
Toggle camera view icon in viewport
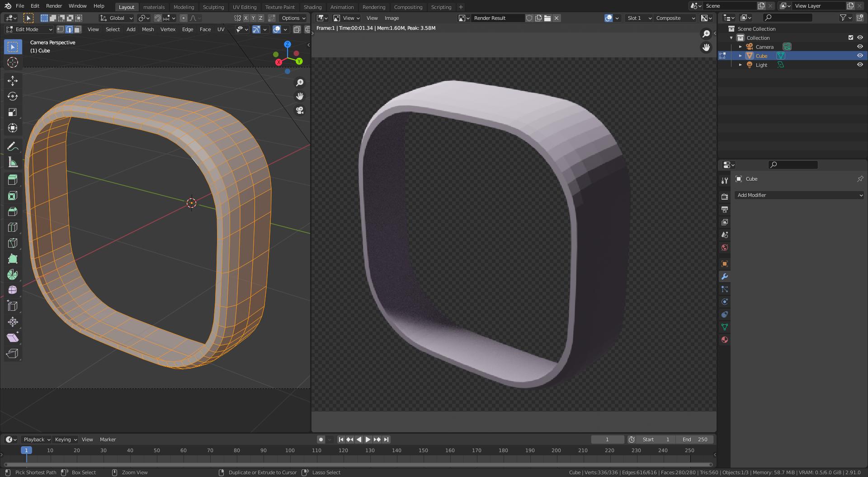[300, 110]
